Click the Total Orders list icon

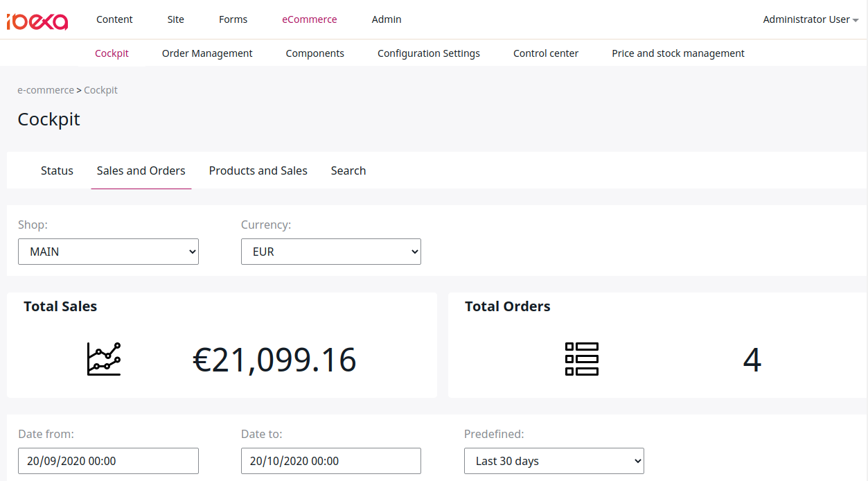coord(581,359)
